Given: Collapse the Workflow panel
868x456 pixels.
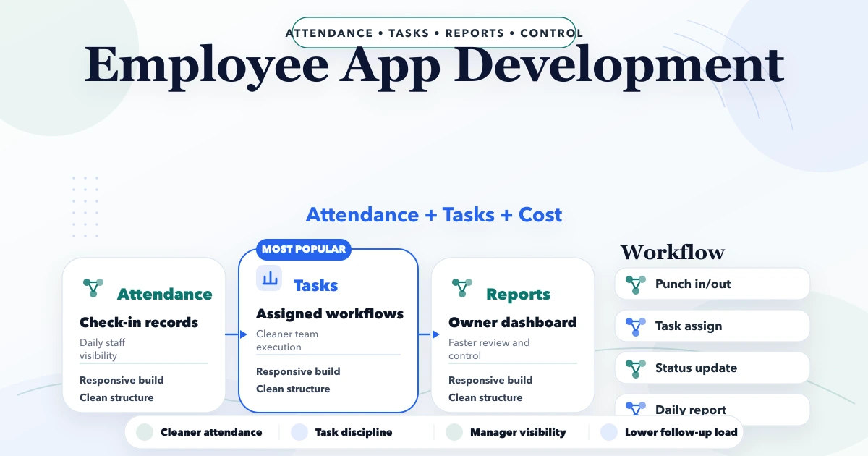Looking at the screenshot, I should (672, 253).
